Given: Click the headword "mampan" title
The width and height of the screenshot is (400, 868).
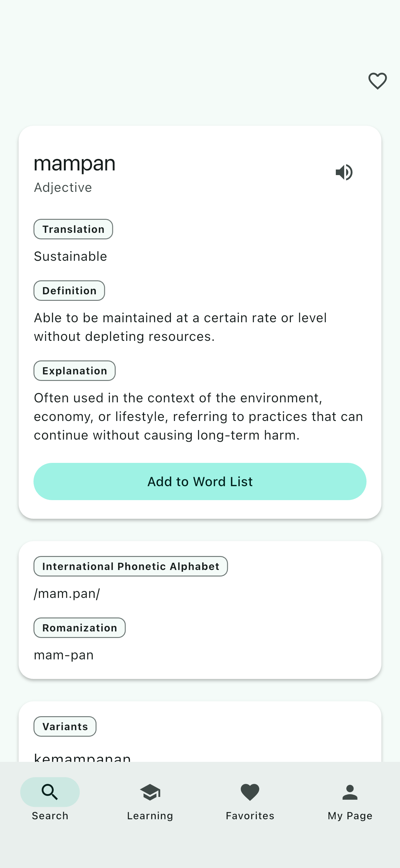Looking at the screenshot, I should click(x=74, y=164).
